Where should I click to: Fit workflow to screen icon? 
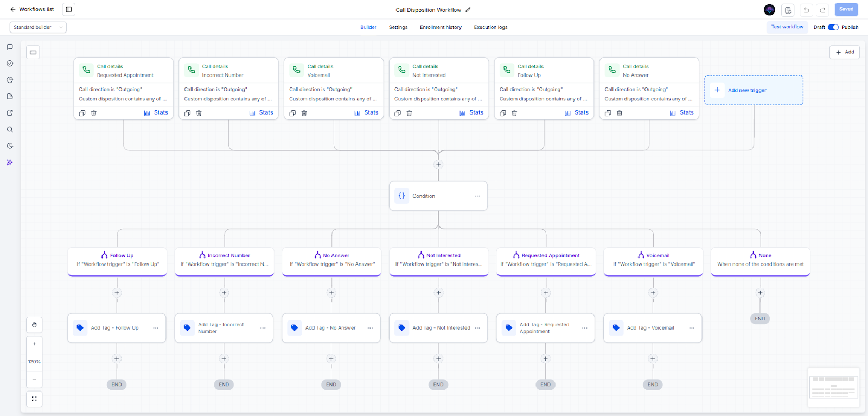coord(34,399)
